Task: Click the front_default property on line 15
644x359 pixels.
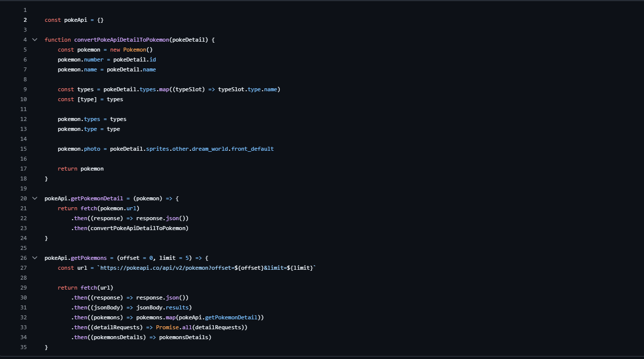Action: coord(252,149)
